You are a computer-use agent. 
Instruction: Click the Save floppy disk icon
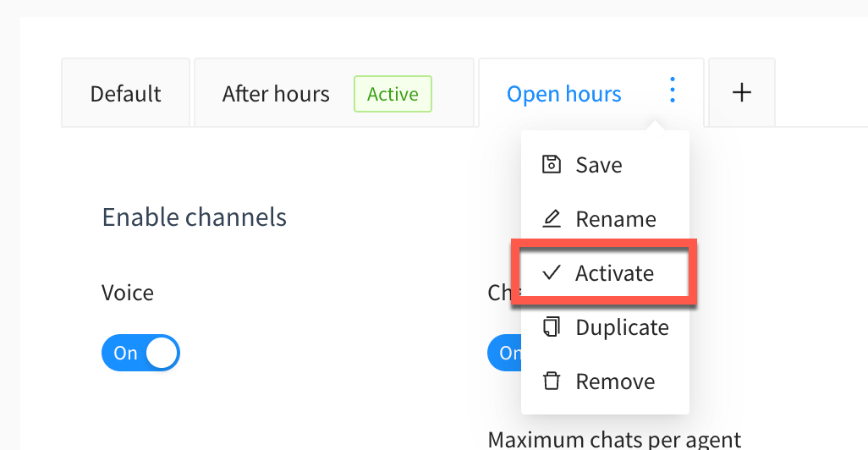[x=551, y=164]
